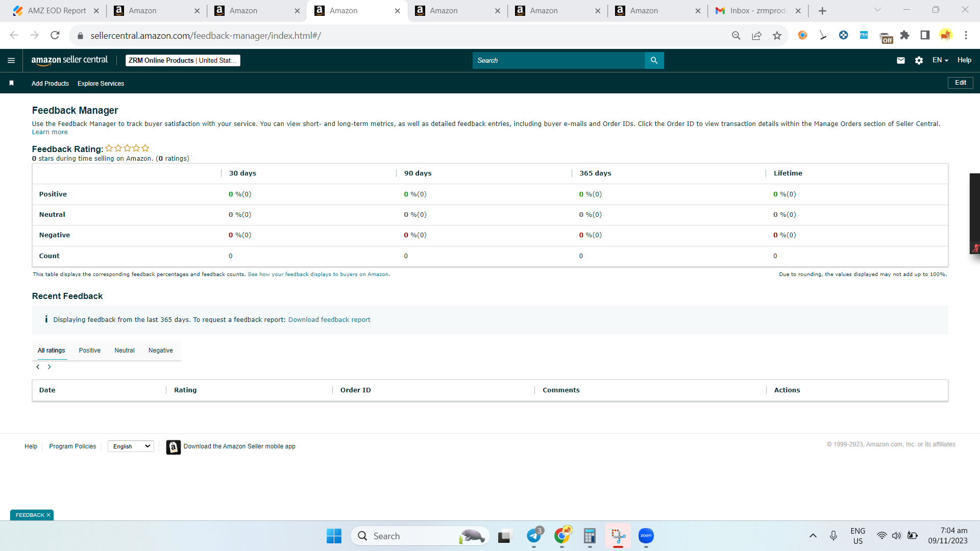Click the Date column header
Image resolution: width=980 pixels, height=551 pixels.
47,390
